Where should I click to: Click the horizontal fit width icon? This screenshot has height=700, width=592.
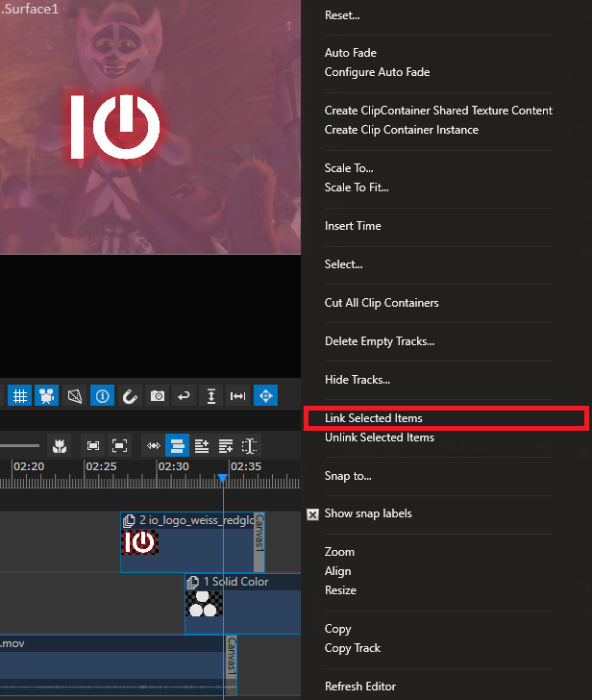pyautogui.click(x=237, y=395)
